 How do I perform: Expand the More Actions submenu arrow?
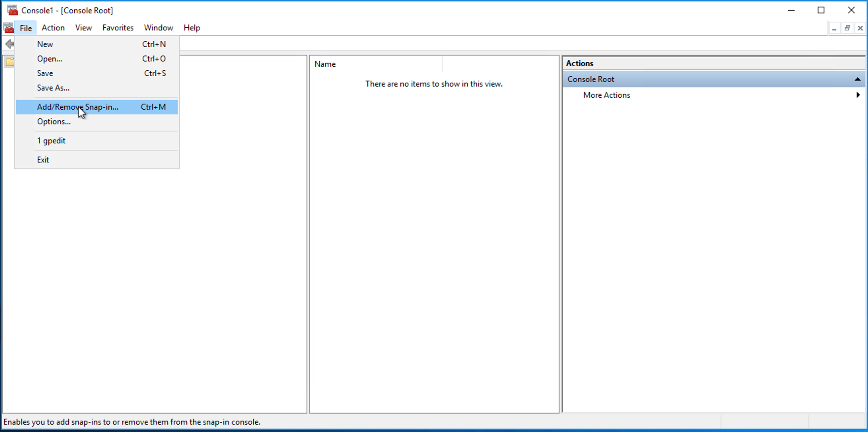(x=858, y=95)
